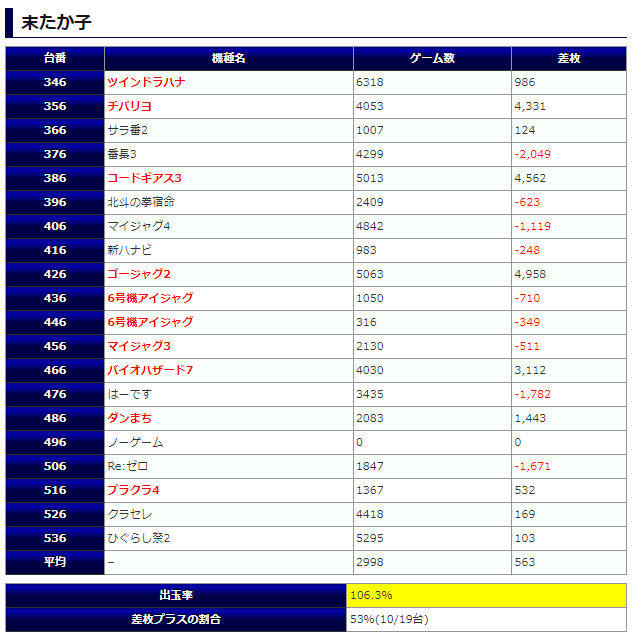Click machine number 416
The height and width of the screenshot is (642, 633).
(x=55, y=250)
